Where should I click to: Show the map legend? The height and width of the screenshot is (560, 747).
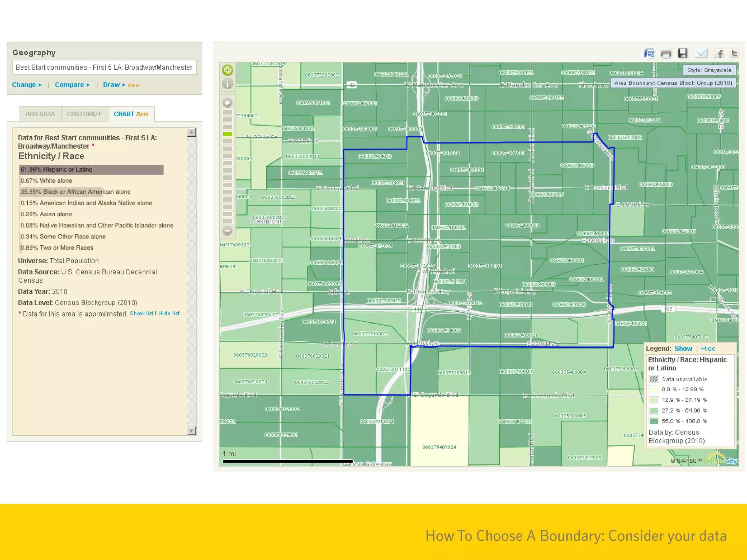tap(683, 349)
